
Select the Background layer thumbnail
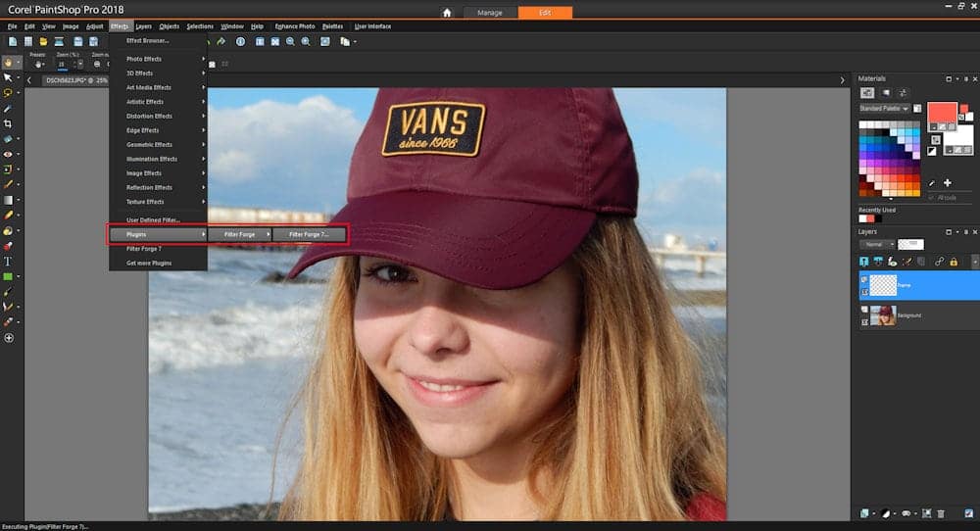click(x=883, y=315)
